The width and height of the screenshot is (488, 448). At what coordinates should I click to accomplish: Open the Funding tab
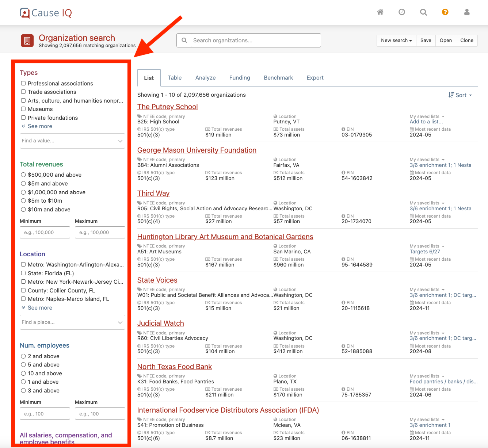240,78
